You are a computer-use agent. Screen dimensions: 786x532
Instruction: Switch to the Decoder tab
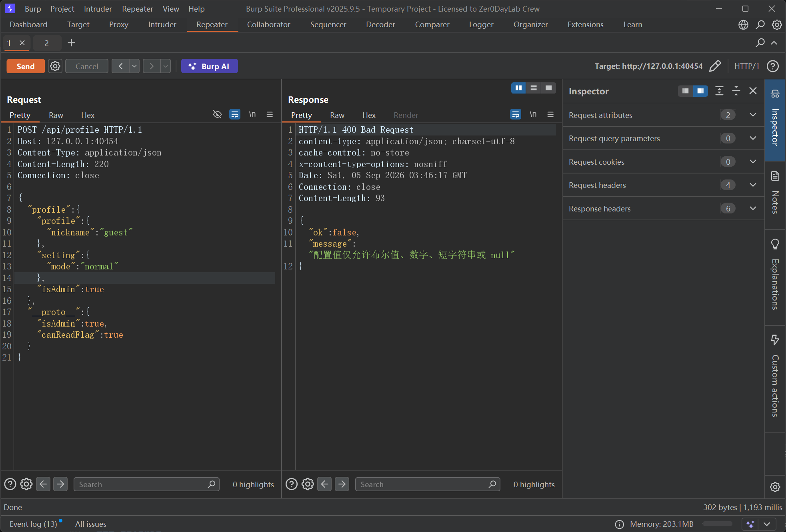(380, 25)
